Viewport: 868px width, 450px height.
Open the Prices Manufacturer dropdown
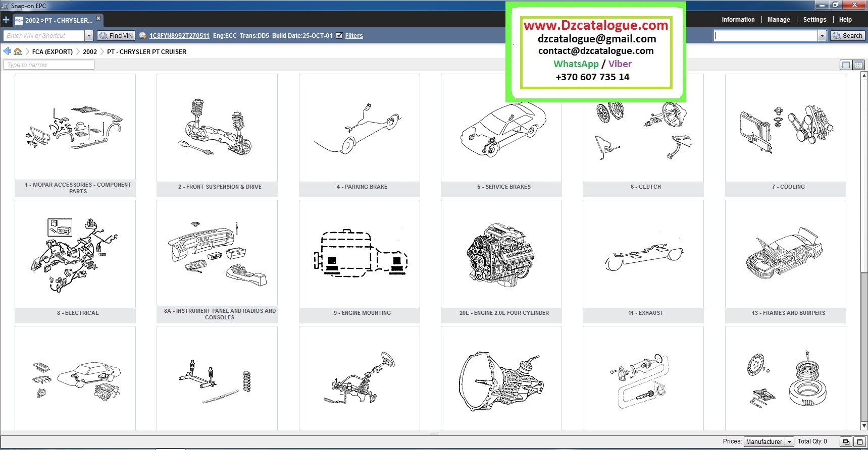(769, 442)
